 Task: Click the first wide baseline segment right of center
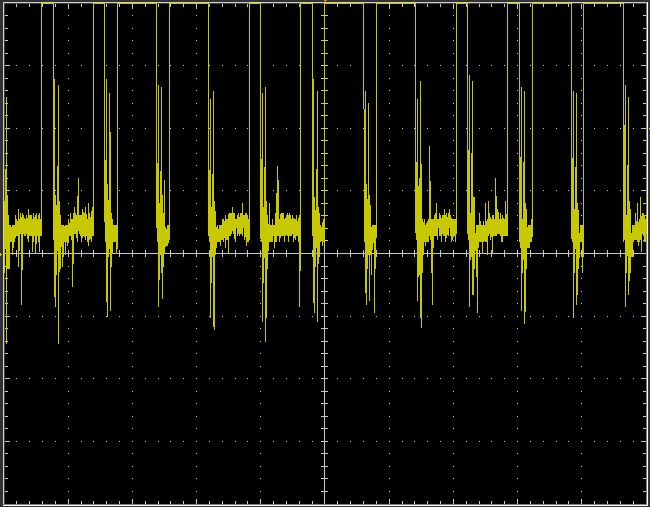pyautogui.click(x=437, y=227)
